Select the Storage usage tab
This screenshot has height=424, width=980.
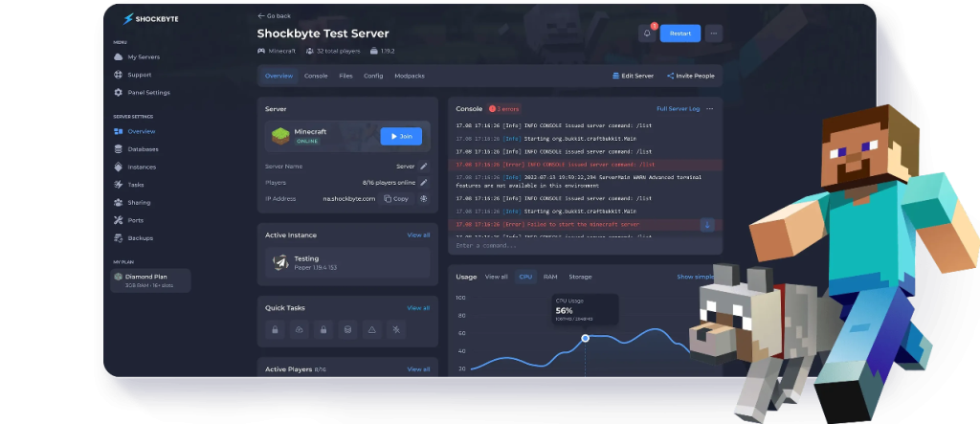tap(580, 277)
